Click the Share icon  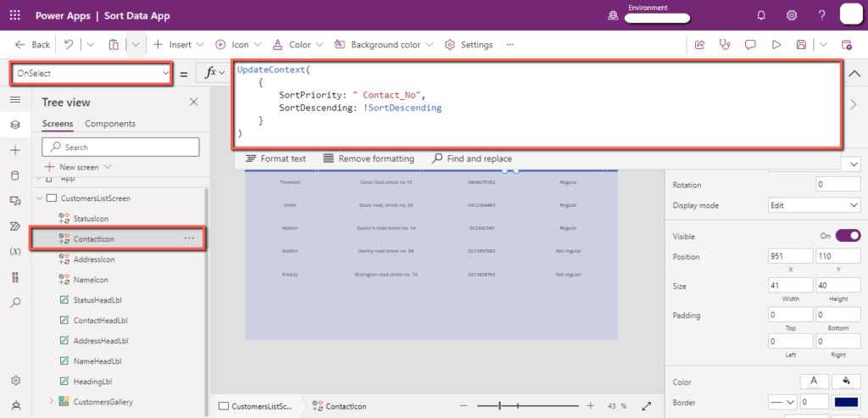click(699, 45)
